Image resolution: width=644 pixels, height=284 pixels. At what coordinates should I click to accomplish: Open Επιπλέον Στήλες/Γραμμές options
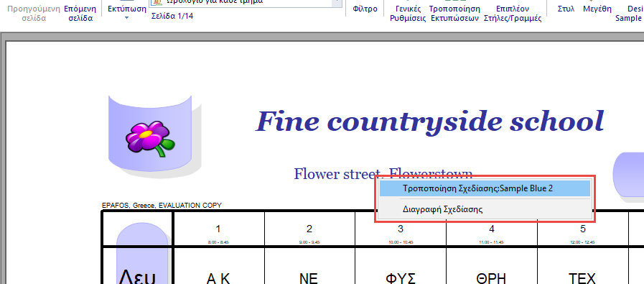(513, 13)
